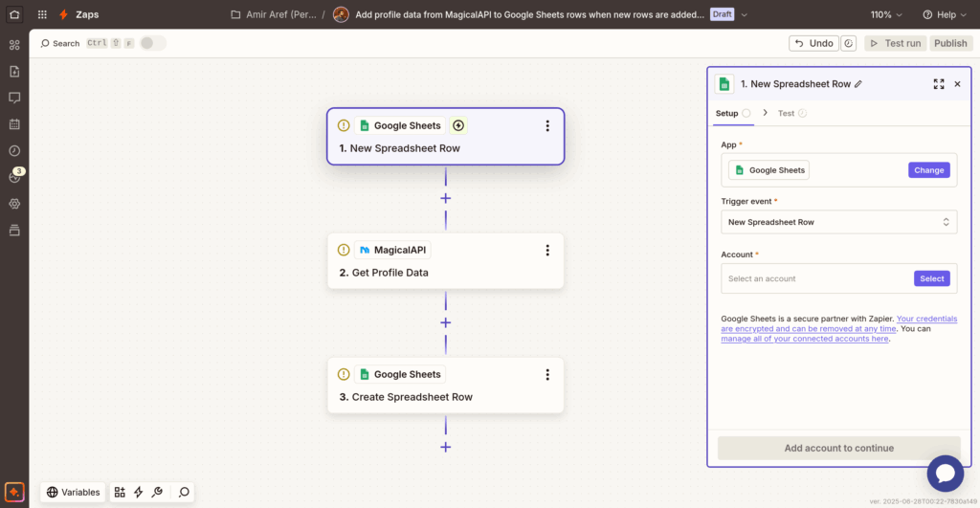Viewport: 980px width, 508px height.
Task: Open the credentials are encrypted link
Action: point(838,323)
